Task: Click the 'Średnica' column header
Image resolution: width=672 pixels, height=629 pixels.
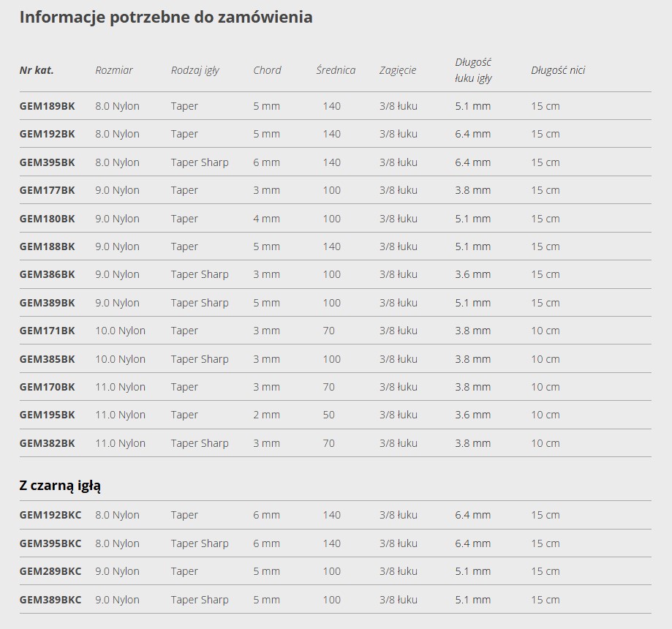Action: (336, 70)
